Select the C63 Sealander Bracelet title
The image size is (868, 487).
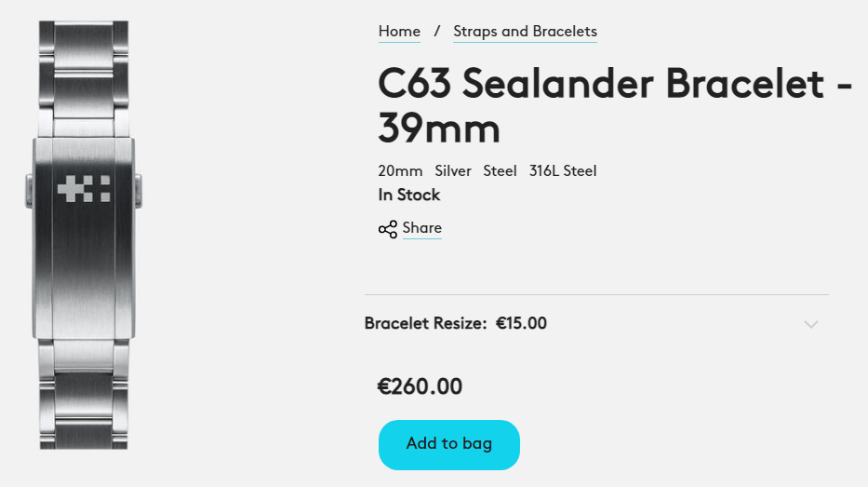(614, 106)
